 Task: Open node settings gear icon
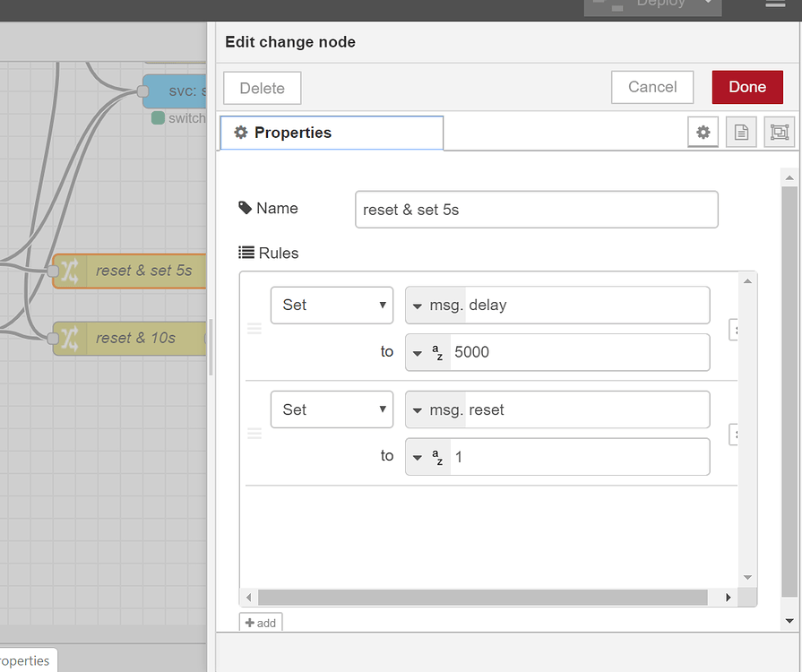tap(703, 133)
